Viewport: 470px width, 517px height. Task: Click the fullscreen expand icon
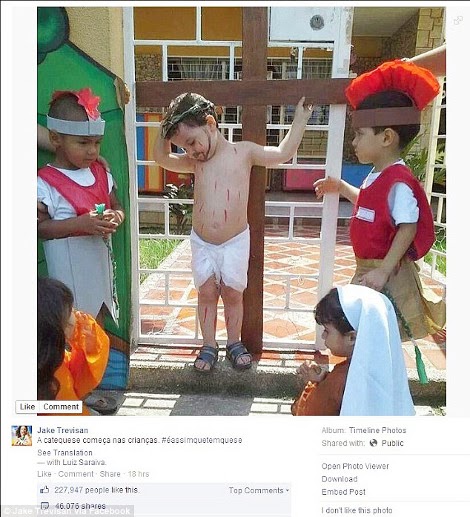coord(458,21)
